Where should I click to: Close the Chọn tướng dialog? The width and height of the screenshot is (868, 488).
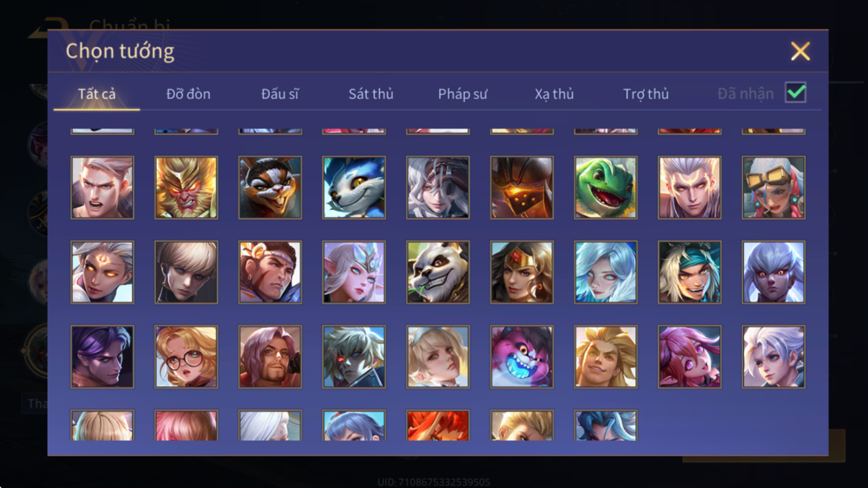coord(800,51)
